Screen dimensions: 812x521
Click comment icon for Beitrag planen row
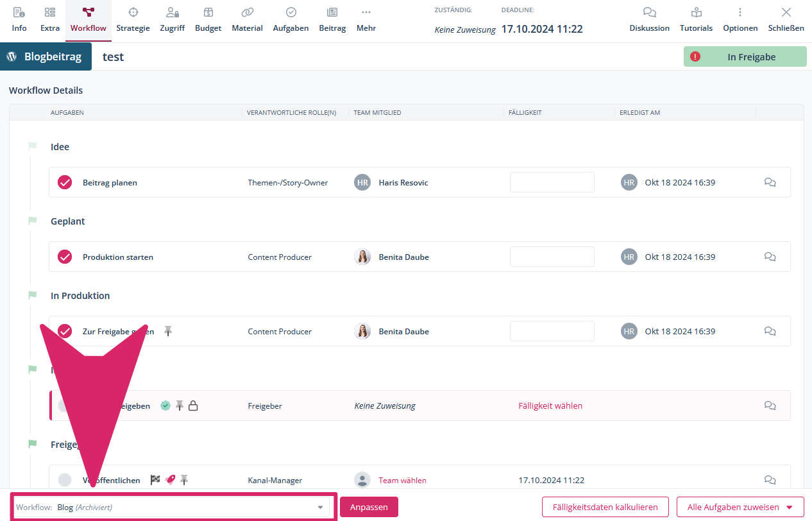(x=770, y=183)
